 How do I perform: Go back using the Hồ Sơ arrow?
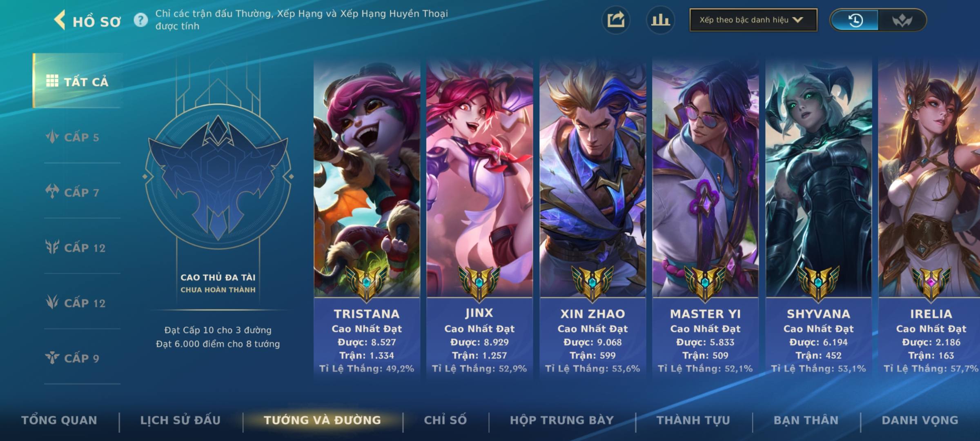(x=60, y=20)
